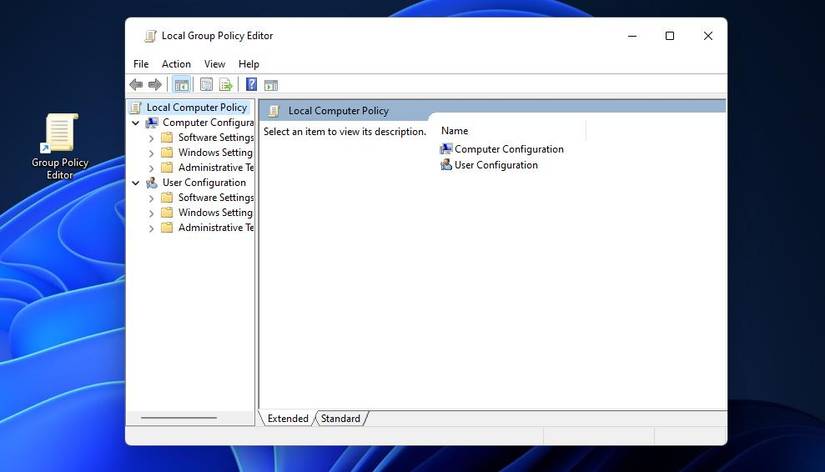
Task: Click the Export List toolbar icon
Action: pos(226,85)
